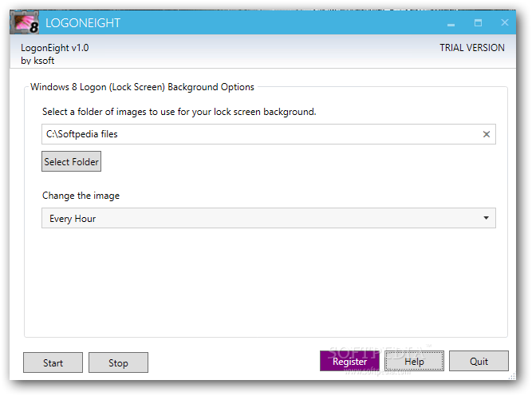Viewport: 532px width, 396px height.
Task: Close the LogonEight window
Action: click(505, 22)
